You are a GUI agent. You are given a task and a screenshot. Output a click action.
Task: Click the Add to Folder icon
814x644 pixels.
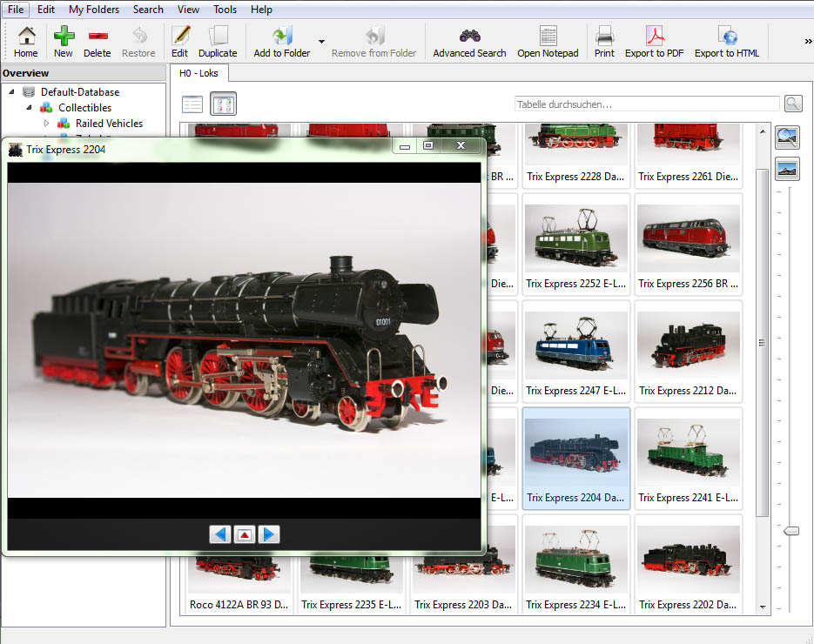point(282,42)
